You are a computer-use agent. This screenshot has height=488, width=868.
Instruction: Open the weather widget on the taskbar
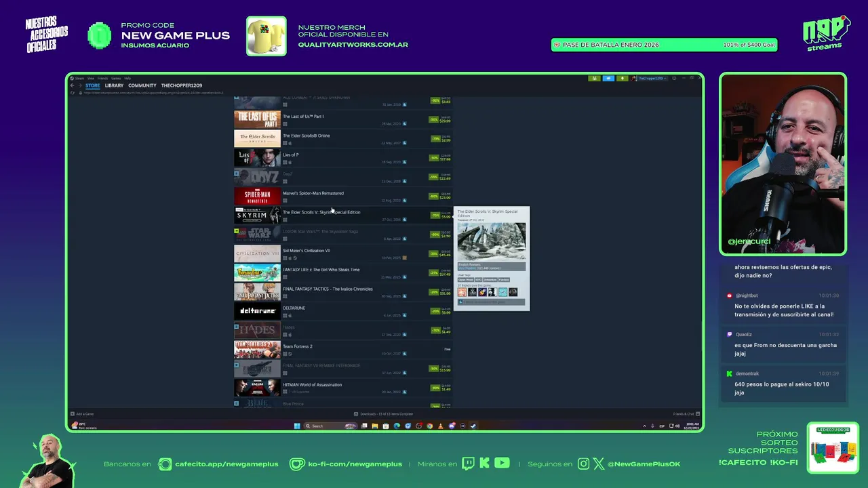[84, 426]
